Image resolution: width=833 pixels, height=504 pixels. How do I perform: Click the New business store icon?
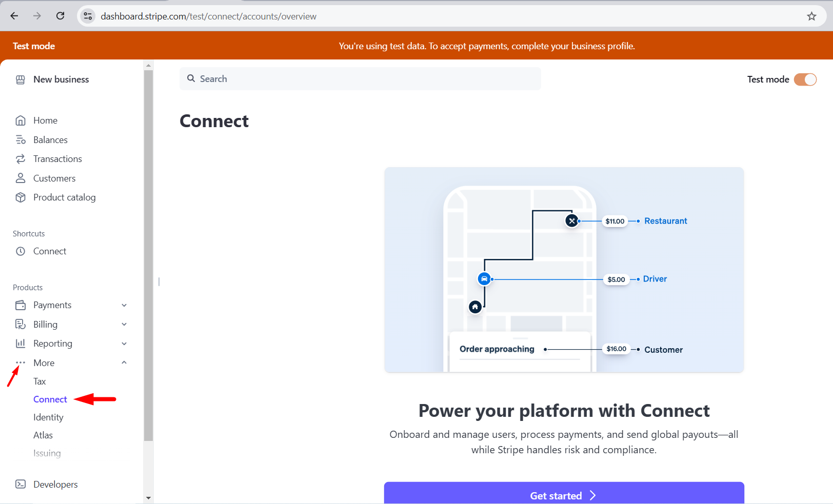21,79
